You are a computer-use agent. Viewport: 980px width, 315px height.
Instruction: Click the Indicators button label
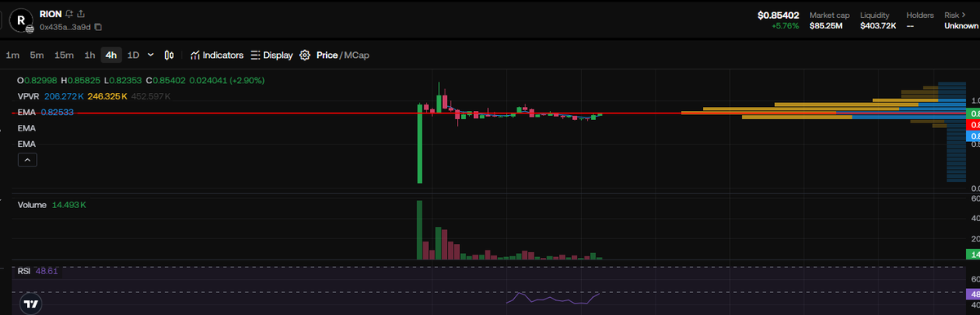(223, 55)
